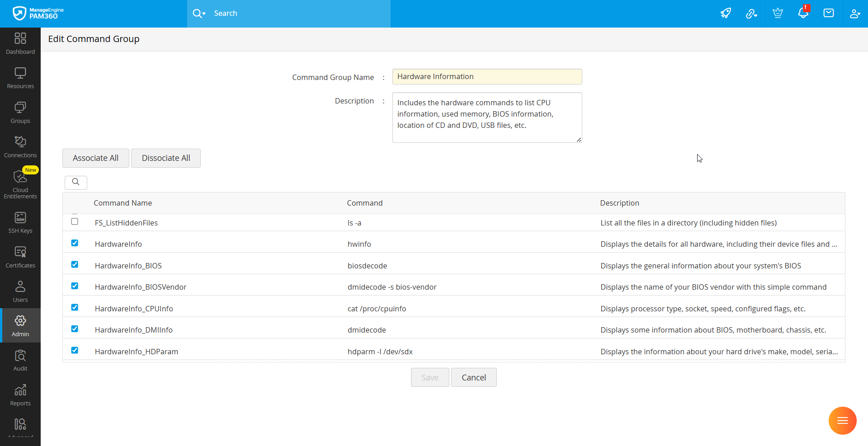Image resolution: width=868 pixels, height=446 pixels.
Task: Click the table search magnifier icon
Action: (76, 182)
